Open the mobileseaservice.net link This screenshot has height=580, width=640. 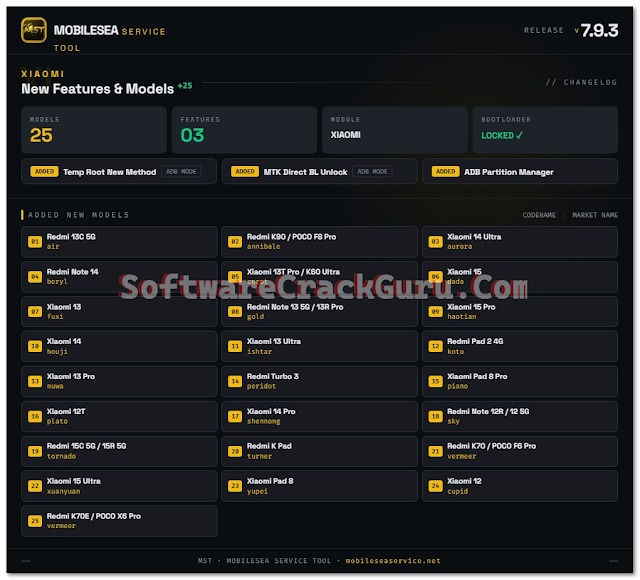pyautogui.click(x=393, y=561)
